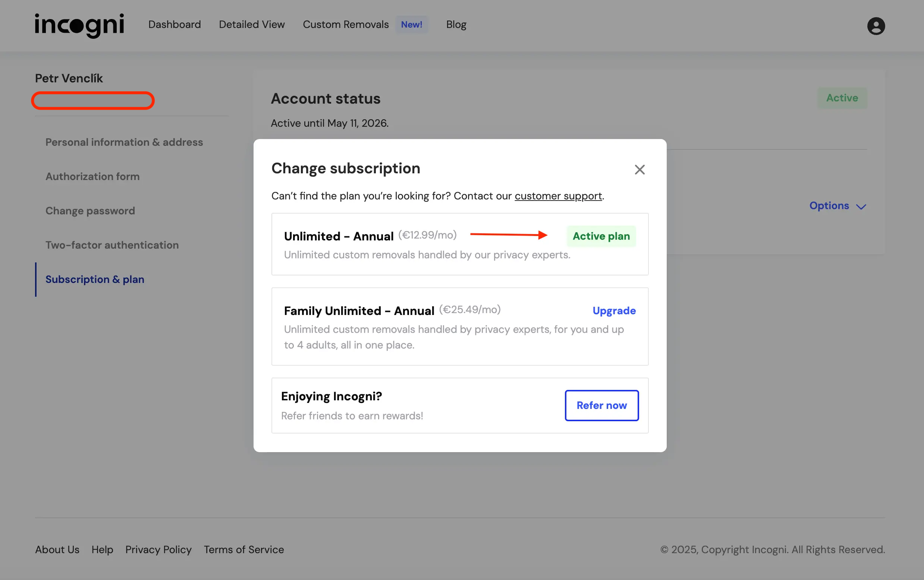The height and width of the screenshot is (580, 924).
Task: Select the Subscription & plan tab
Action: [x=95, y=279]
